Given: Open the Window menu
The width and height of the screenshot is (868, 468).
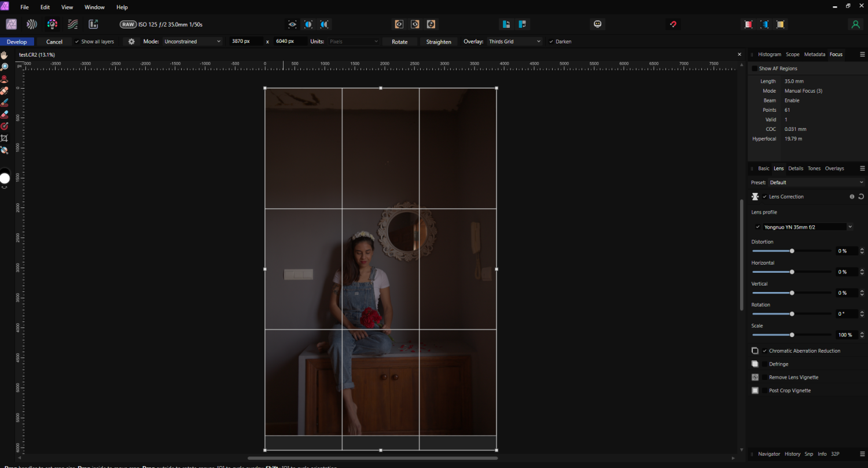Looking at the screenshot, I should coord(94,7).
